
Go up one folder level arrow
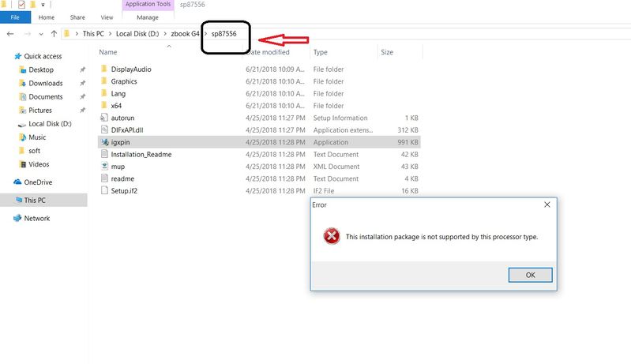[x=54, y=34]
